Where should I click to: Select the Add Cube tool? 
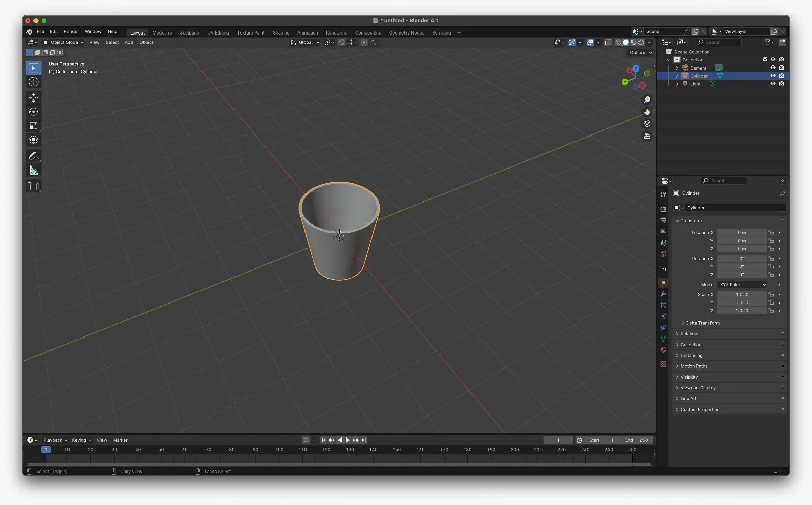pyautogui.click(x=33, y=186)
